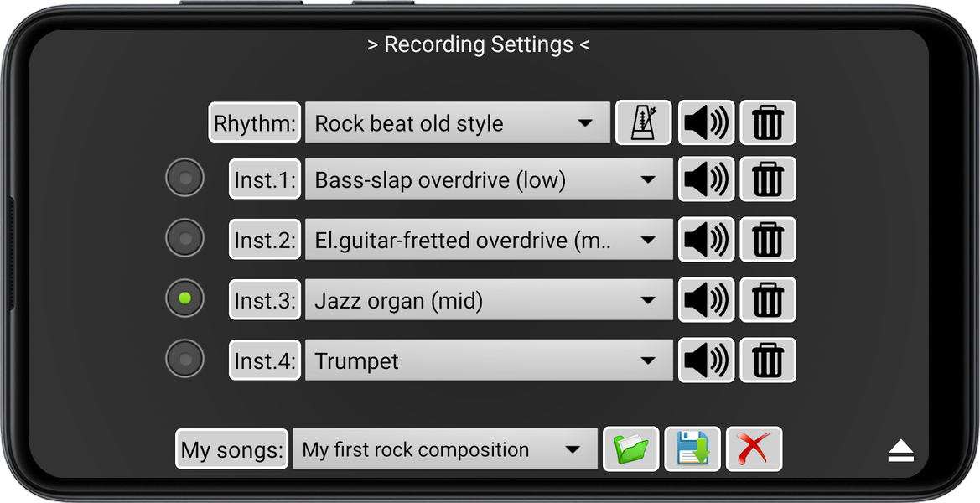Click the My songs label
The width and height of the screenshot is (980, 503).
[231, 449]
